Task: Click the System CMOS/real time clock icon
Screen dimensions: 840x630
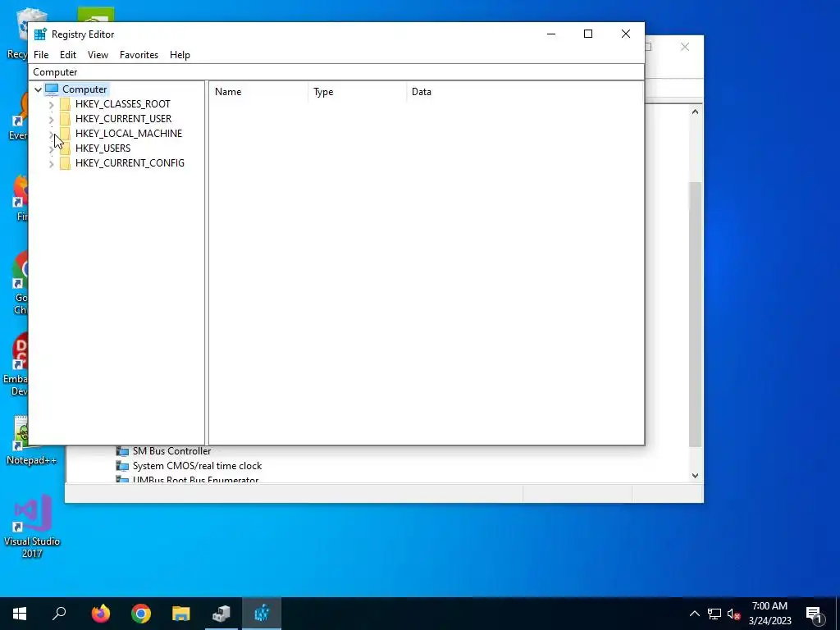Action: [123, 466]
